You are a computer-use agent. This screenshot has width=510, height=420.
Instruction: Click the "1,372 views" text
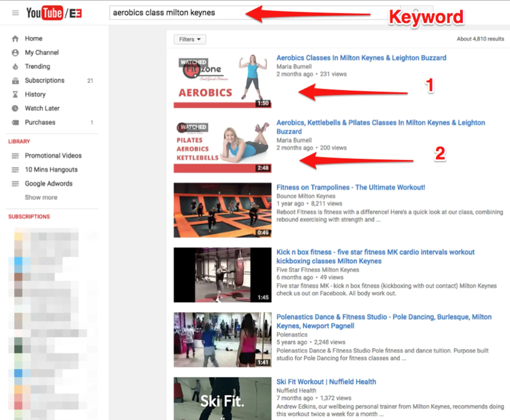point(335,398)
